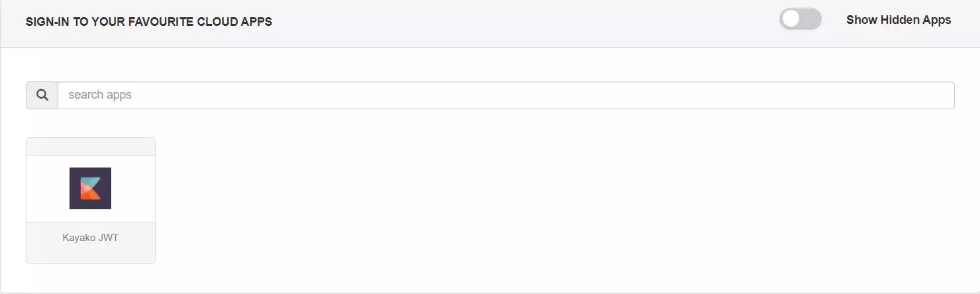Click the search addon box beside the input

42,95
